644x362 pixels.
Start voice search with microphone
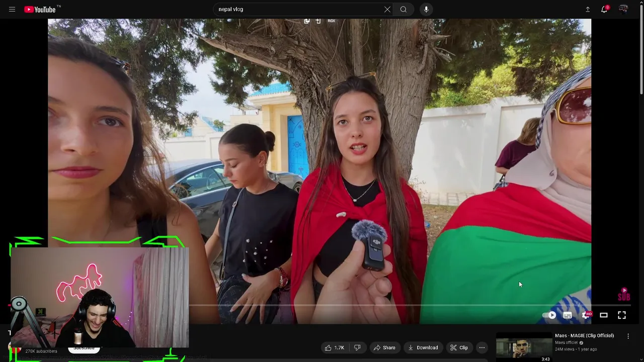pos(426,10)
